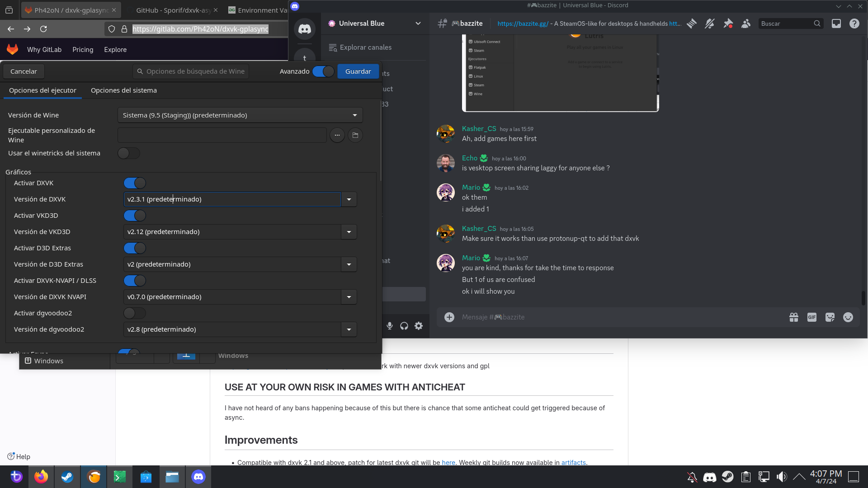The width and height of the screenshot is (868, 488).
Task: Open the GIF picker in message bar
Action: pyautogui.click(x=811, y=317)
